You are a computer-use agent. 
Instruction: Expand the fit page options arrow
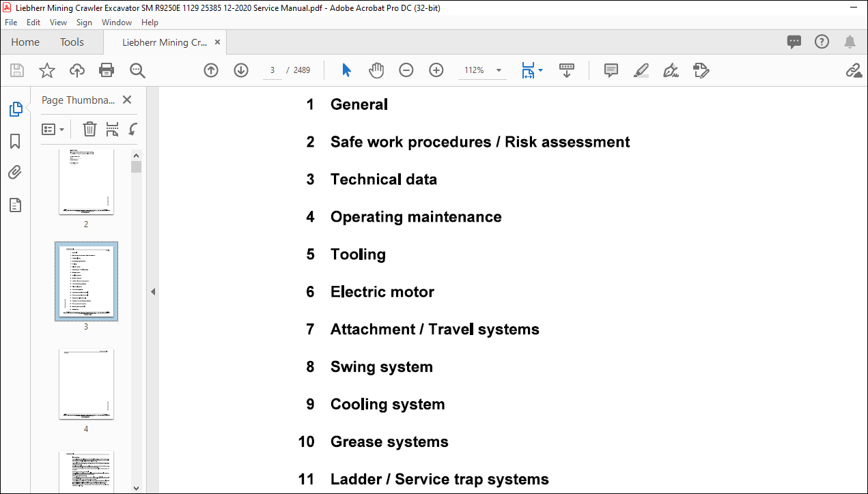tap(540, 70)
